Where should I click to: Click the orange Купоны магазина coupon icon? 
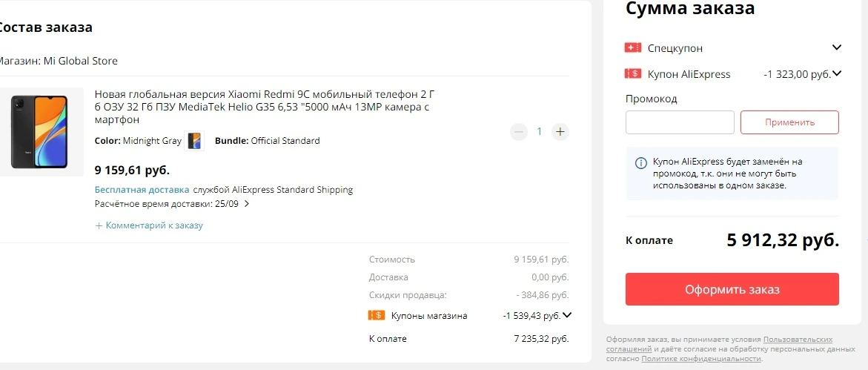(x=377, y=315)
